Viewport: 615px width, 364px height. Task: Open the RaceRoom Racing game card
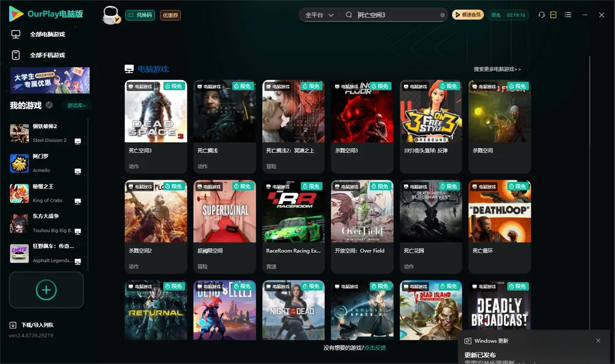click(x=293, y=227)
